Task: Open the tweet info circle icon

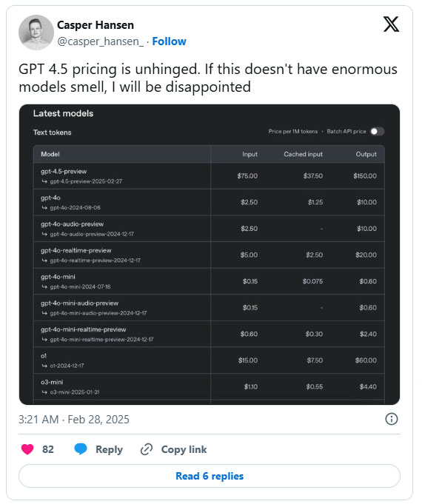Action: pos(391,419)
